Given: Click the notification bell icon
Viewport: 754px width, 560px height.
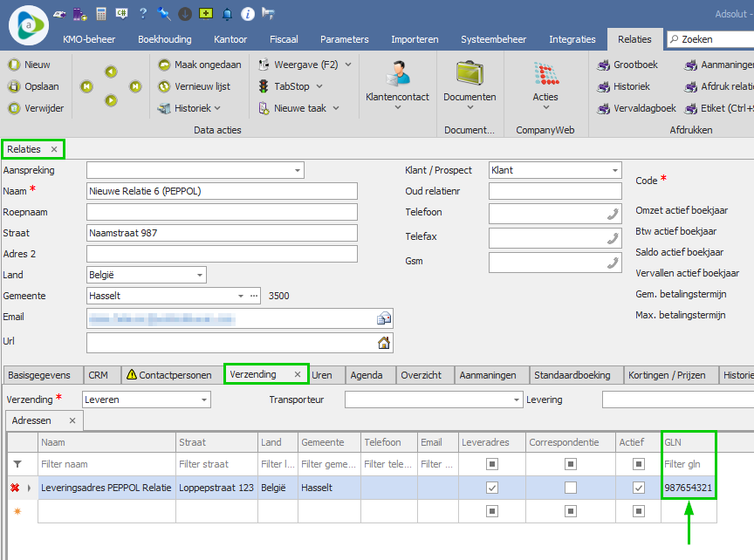Looking at the screenshot, I should click(227, 14).
